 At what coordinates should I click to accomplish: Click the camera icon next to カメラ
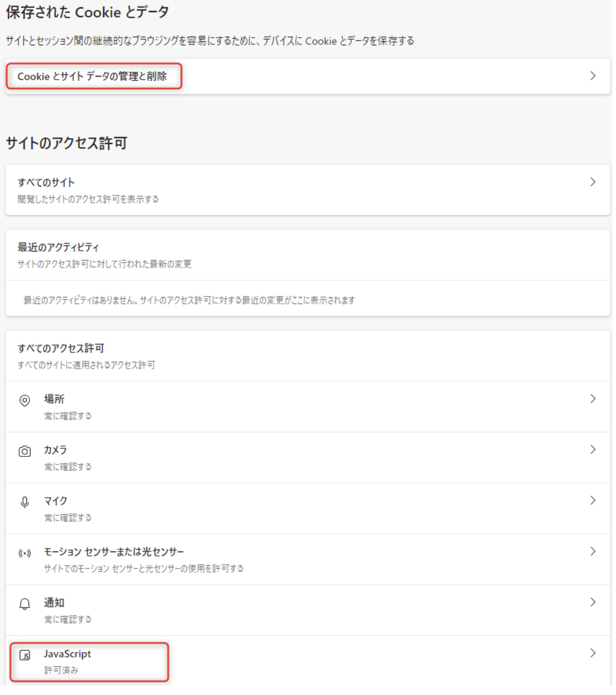pyautogui.click(x=24, y=450)
